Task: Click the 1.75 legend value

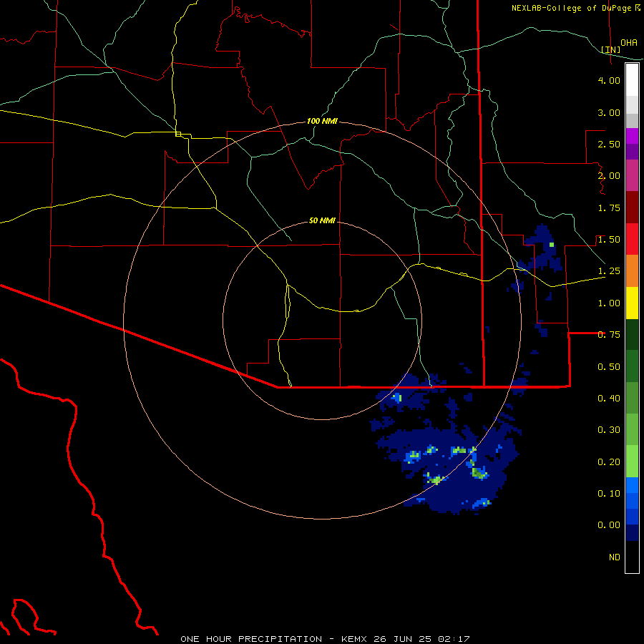Action: coord(609,208)
